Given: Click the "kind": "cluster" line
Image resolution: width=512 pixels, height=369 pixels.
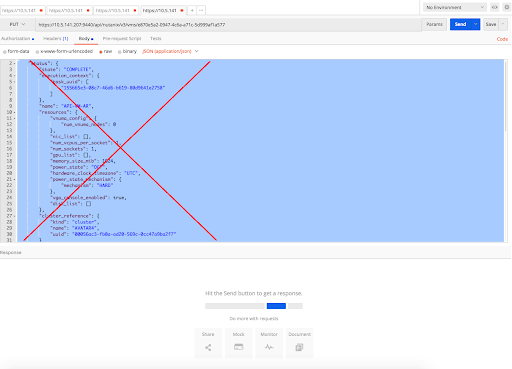Looking at the screenshot, I should click(x=75, y=222).
